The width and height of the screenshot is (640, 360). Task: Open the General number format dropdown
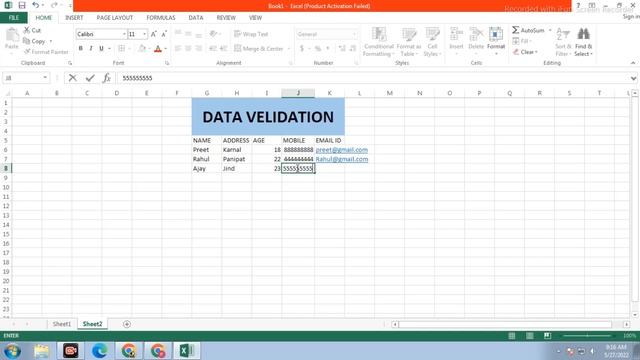click(x=354, y=34)
